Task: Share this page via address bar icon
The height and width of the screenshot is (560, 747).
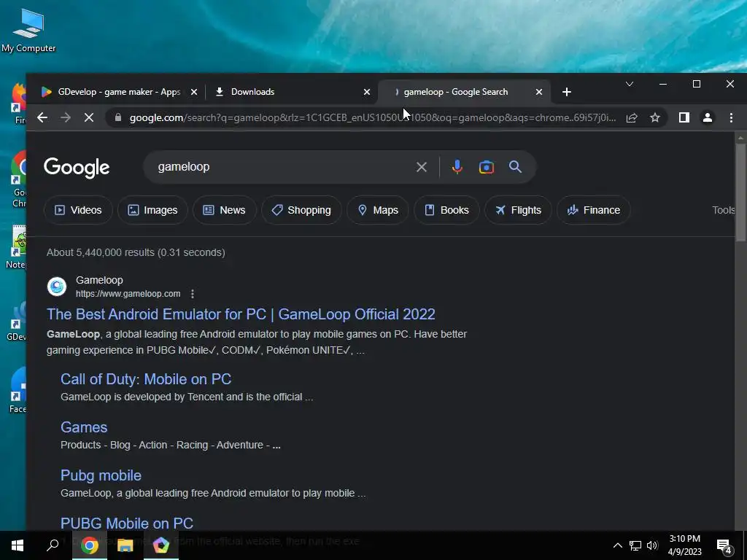Action: 632,117
